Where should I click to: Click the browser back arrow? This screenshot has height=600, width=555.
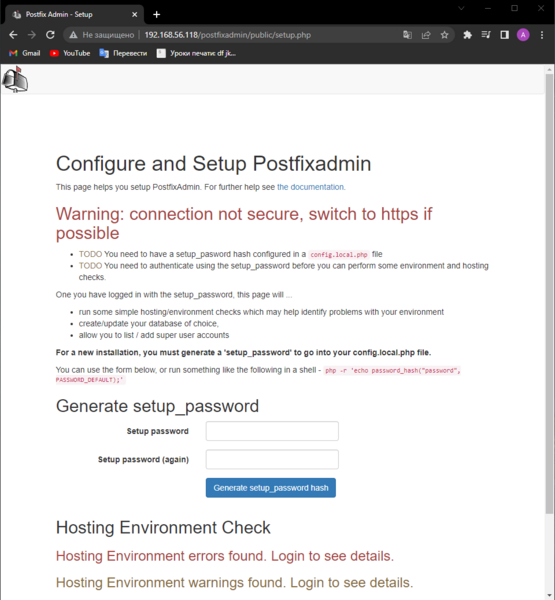click(13, 35)
